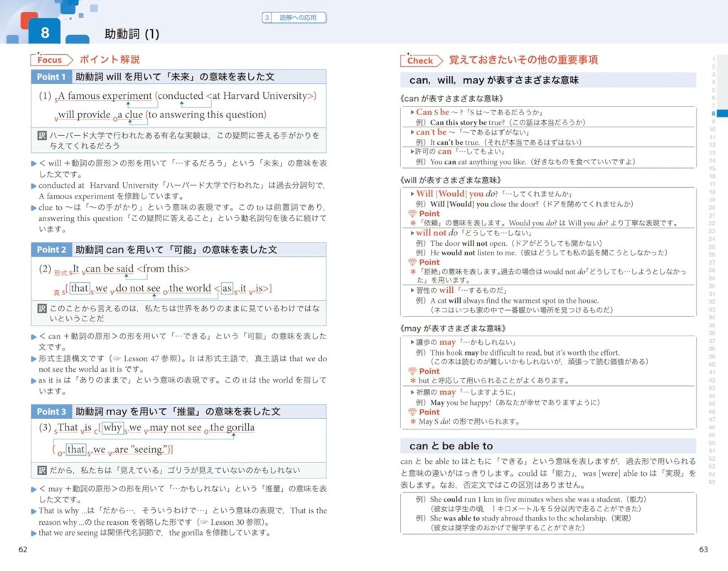The height and width of the screenshot is (571, 728).
Task: Click page number 63
Action: click(703, 550)
